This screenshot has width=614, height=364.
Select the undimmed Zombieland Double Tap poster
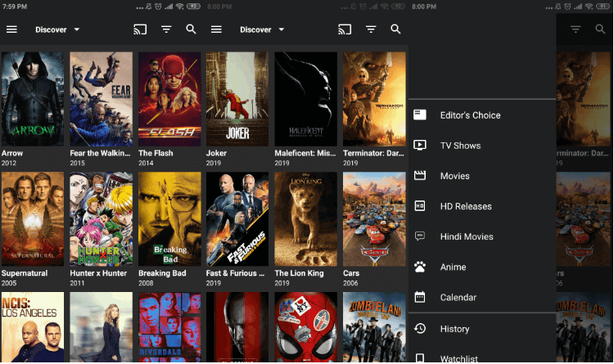coord(374,327)
